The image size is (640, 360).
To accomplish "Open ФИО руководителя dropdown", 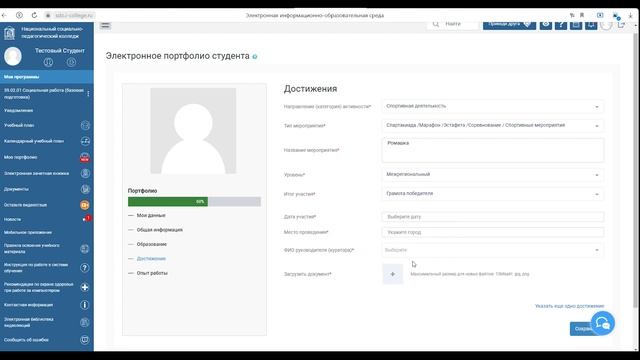I will coord(493,250).
